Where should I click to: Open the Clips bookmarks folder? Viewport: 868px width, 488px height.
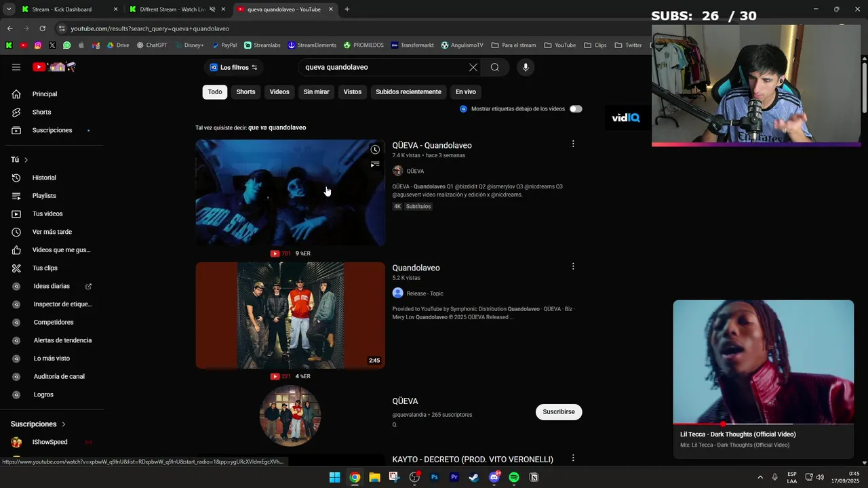(595, 45)
